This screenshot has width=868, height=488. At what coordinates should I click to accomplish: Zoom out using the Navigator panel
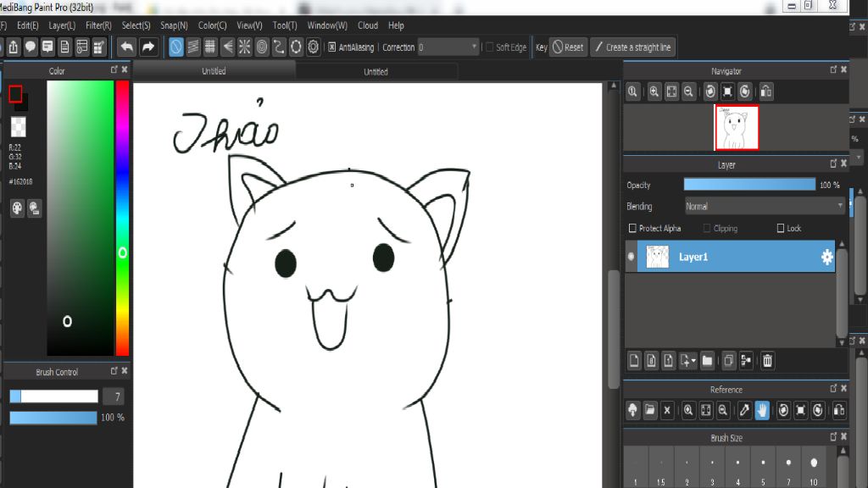[x=688, y=91]
